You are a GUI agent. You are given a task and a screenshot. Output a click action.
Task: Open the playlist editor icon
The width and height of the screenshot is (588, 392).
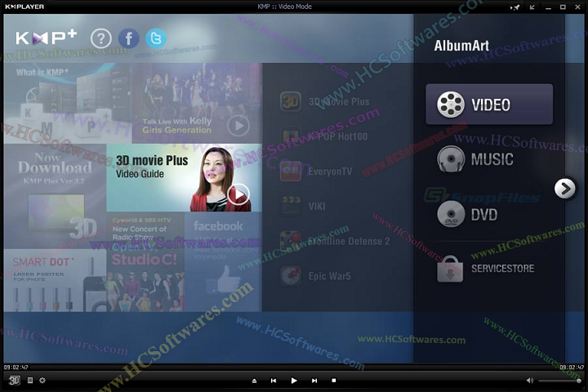pos(30,381)
